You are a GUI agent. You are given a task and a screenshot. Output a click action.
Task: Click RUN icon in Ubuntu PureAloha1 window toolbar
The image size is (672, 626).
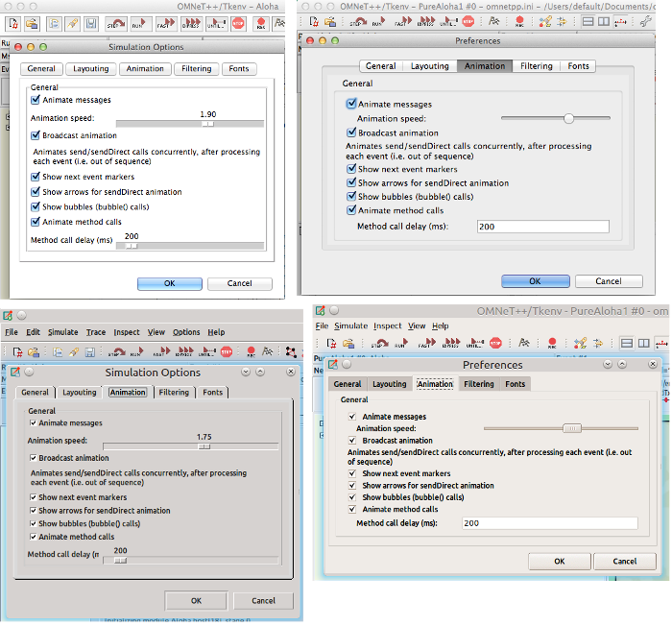click(x=402, y=343)
